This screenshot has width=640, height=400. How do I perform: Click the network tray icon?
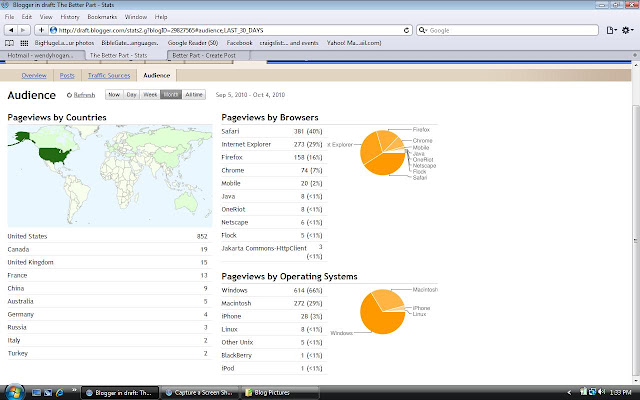[x=592, y=392]
